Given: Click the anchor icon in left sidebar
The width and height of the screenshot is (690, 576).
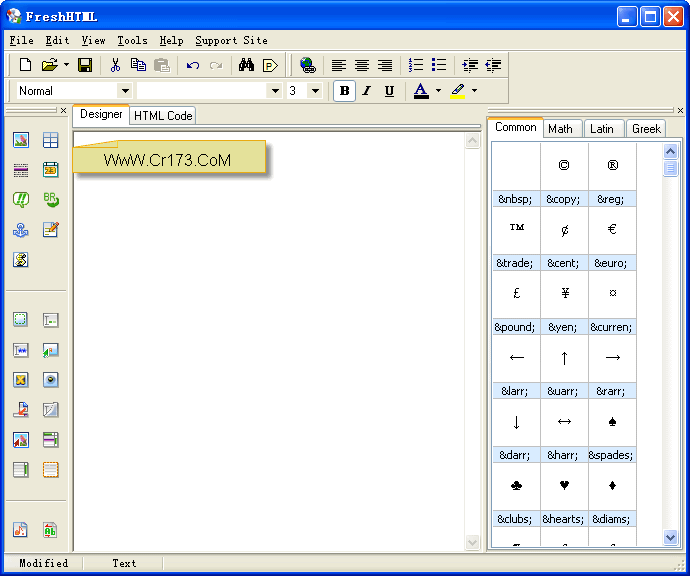Looking at the screenshot, I should [x=21, y=230].
